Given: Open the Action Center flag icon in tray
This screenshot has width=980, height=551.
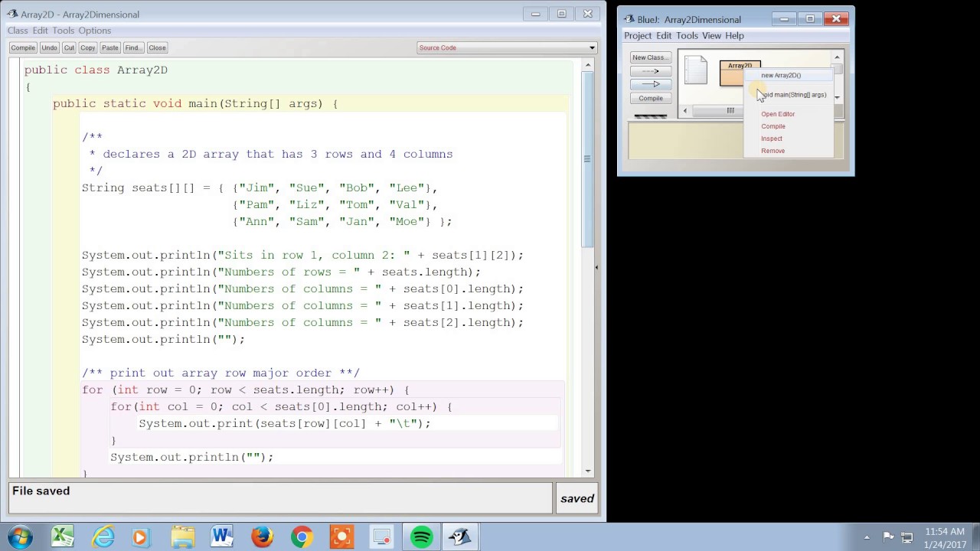Looking at the screenshot, I should [x=888, y=537].
